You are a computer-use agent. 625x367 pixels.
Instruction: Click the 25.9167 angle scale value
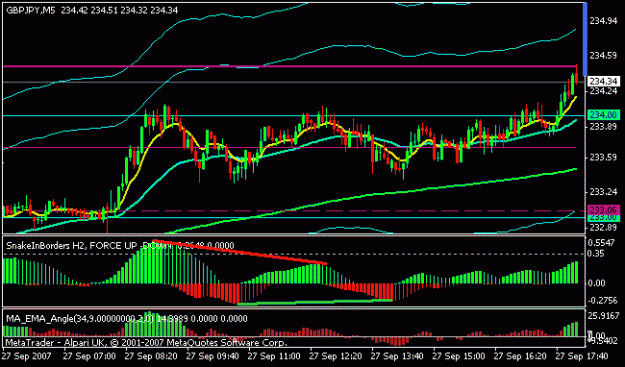[x=603, y=316]
